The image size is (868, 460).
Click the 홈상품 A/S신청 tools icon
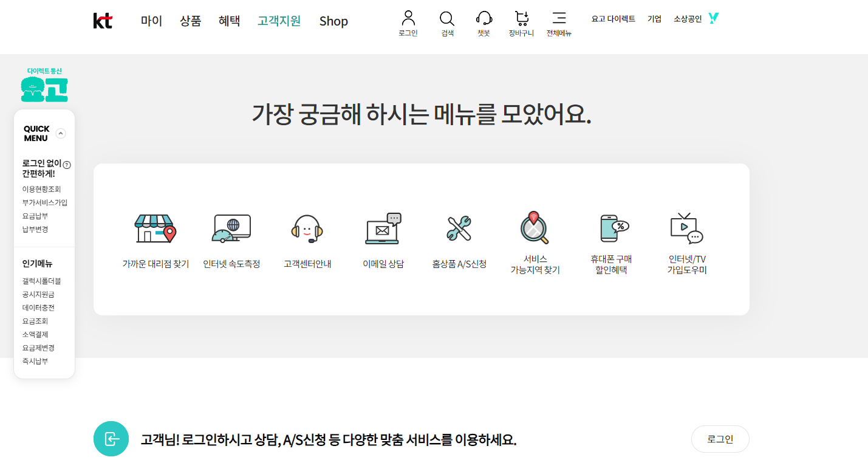point(459,228)
